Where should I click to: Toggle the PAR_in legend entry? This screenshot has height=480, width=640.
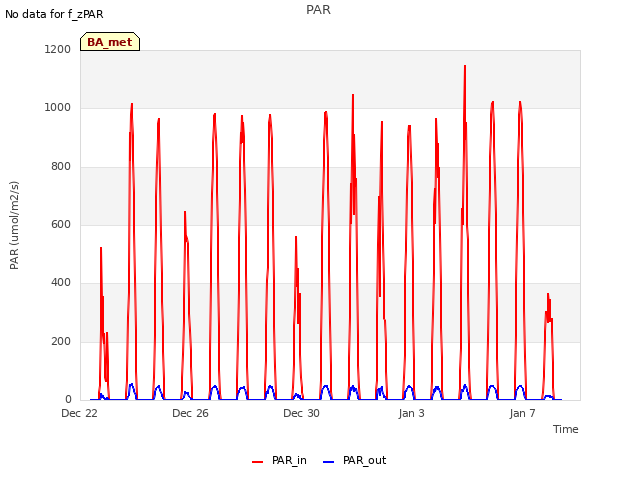point(279,460)
